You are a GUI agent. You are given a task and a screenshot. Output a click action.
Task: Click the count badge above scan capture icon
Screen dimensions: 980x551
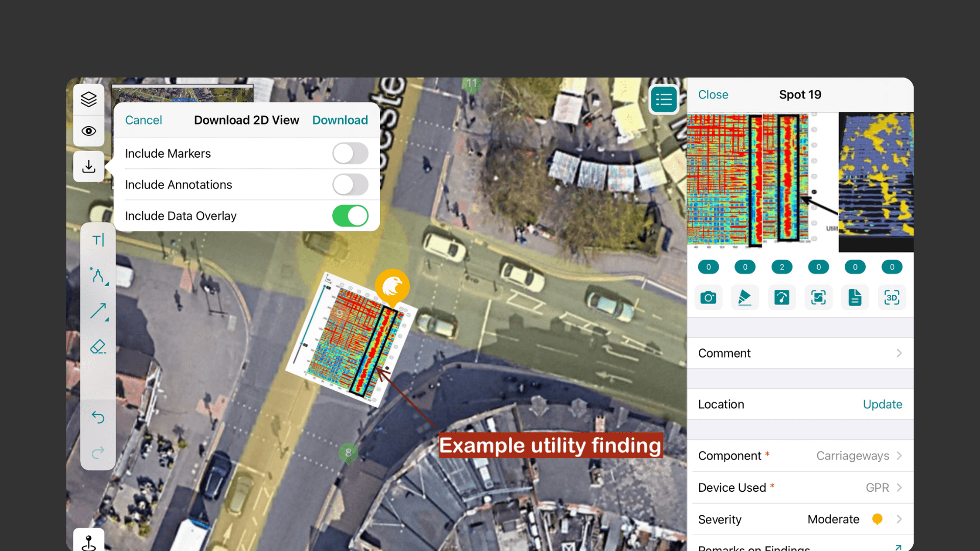click(819, 267)
